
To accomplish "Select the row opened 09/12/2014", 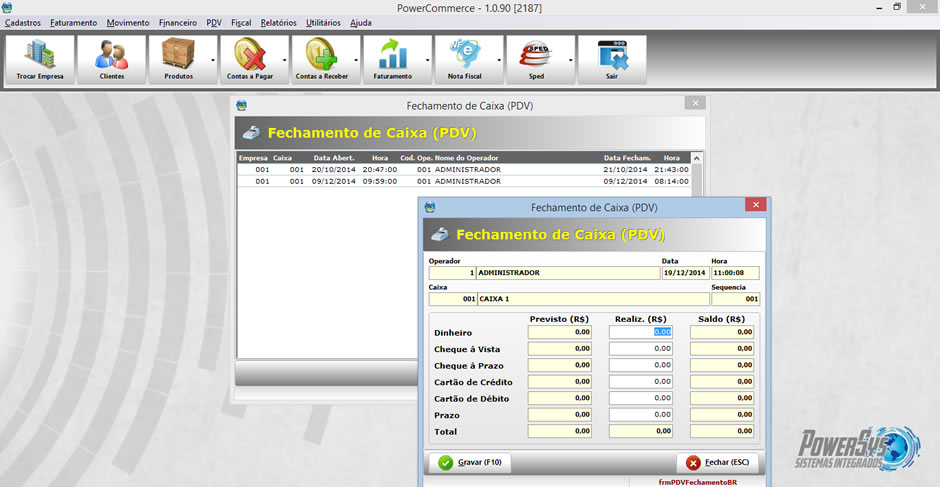I will tap(464, 181).
